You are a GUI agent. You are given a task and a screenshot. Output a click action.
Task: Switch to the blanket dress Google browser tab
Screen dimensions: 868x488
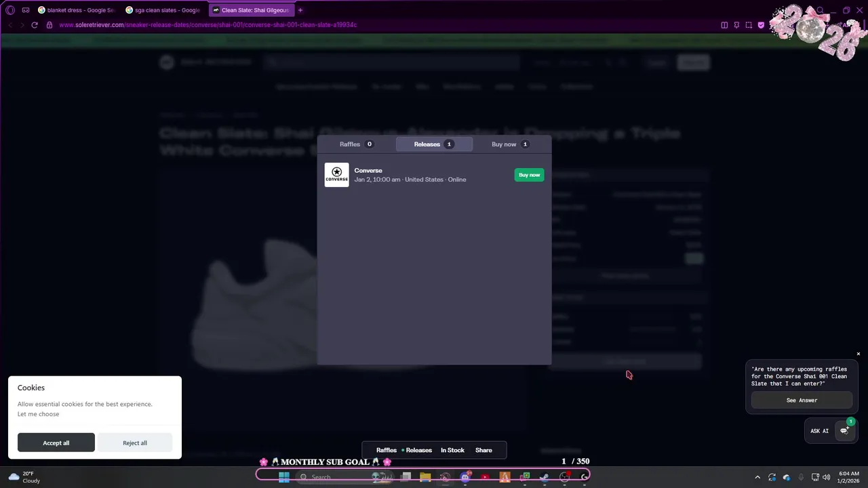click(76, 10)
